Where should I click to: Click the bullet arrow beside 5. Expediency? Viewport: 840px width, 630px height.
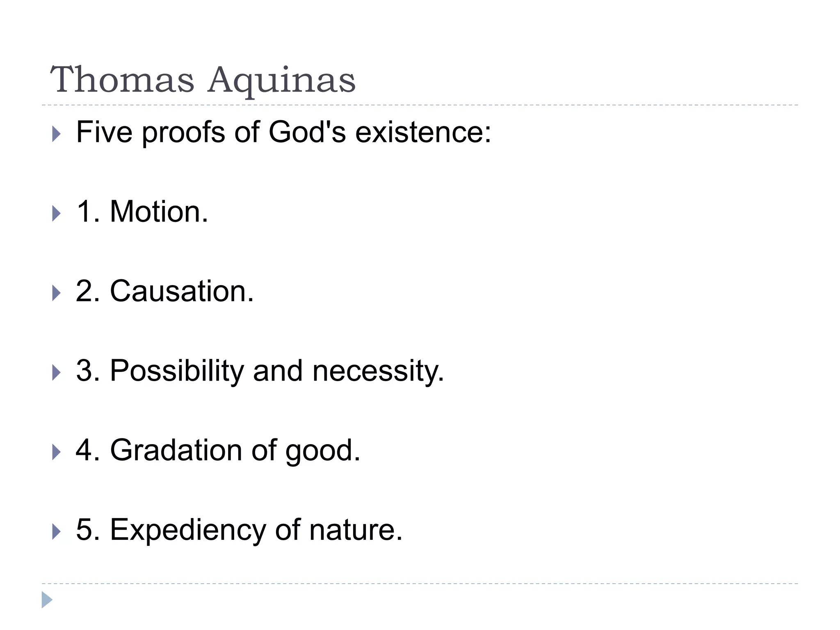pos(57,532)
